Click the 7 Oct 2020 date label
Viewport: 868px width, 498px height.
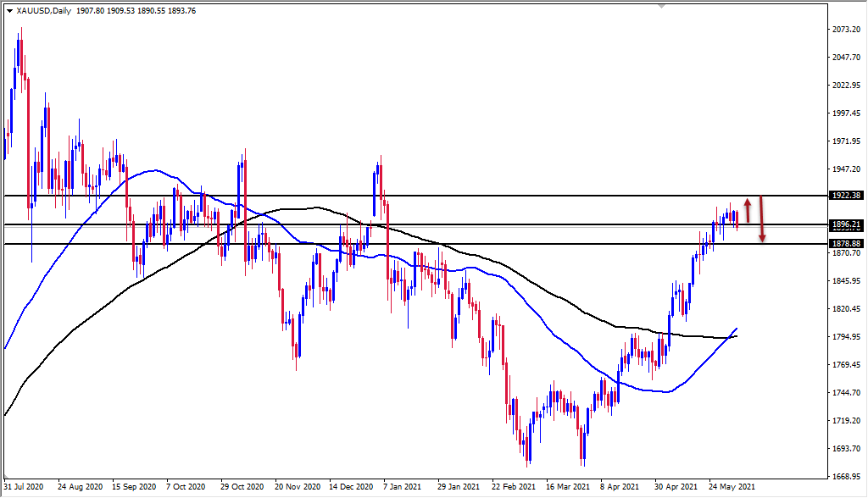pos(186,487)
